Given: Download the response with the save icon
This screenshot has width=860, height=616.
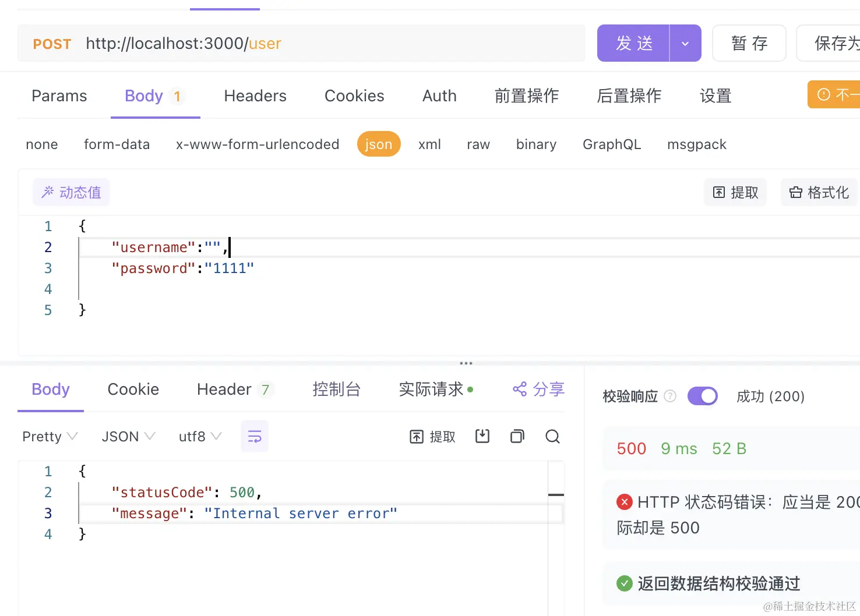Looking at the screenshot, I should tap(482, 436).
